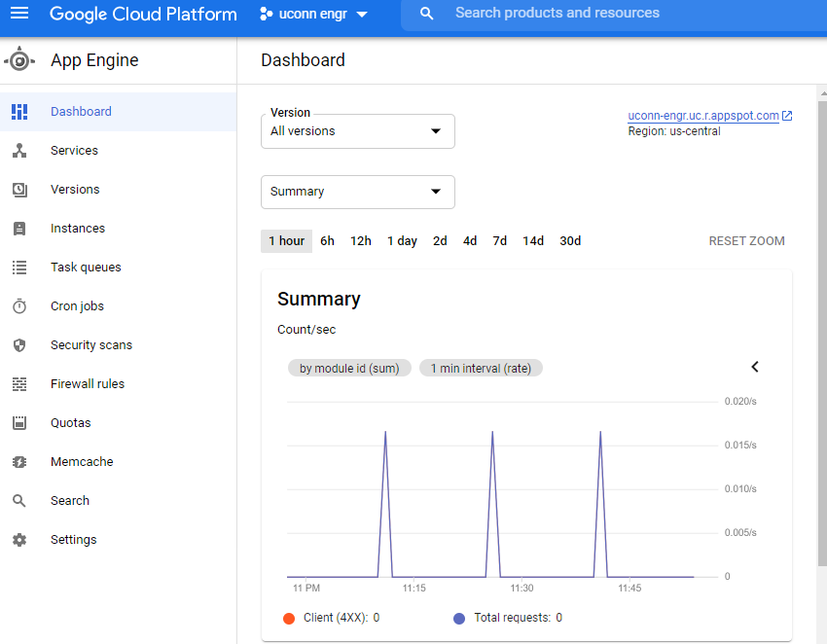Click the Security scans shield icon
Image resolution: width=827 pixels, height=644 pixels.
tap(19, 345)
